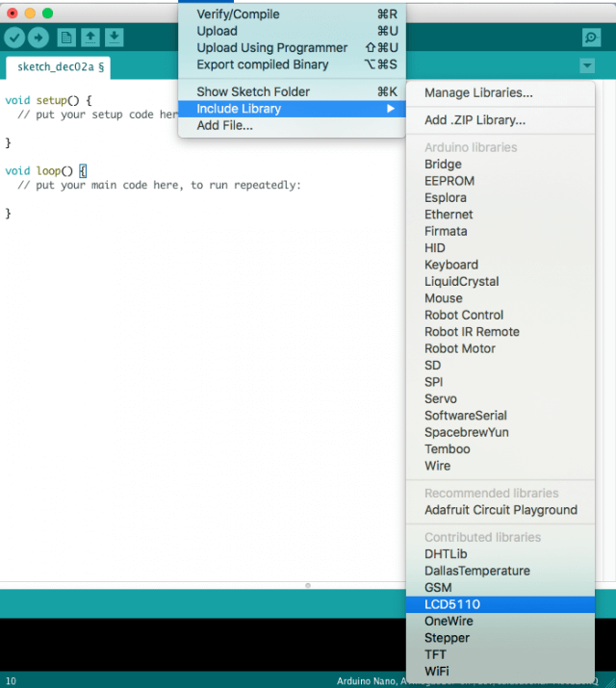This screenshot has width=616, height=688.
Task: Select Upload Using Programmer
Action: (x=292, y=48)
